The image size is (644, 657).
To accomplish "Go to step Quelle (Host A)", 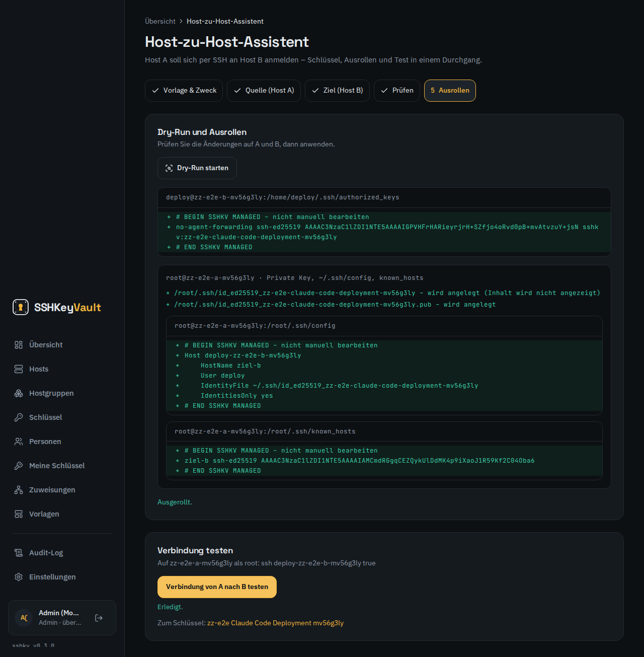I will tap(264, 91).
